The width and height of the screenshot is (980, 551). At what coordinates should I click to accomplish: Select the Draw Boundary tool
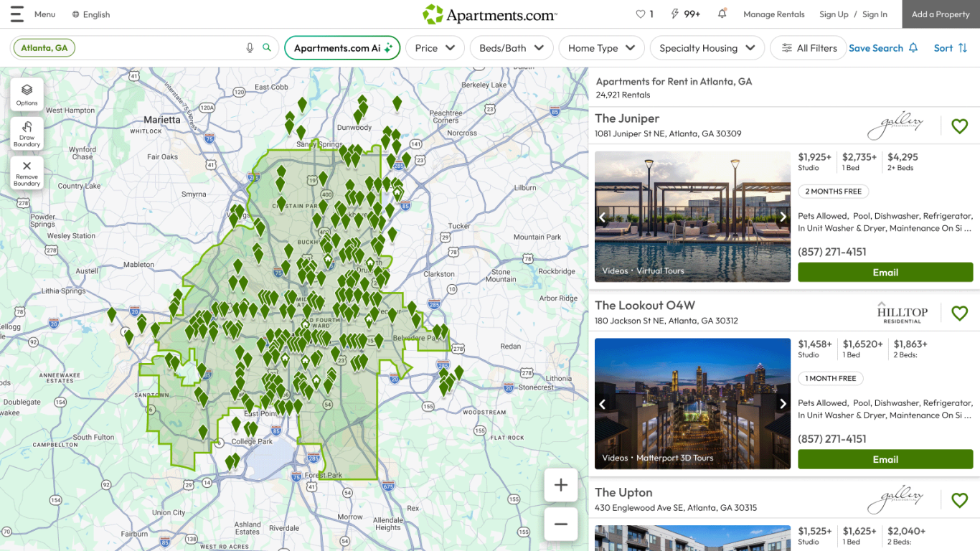27,133
